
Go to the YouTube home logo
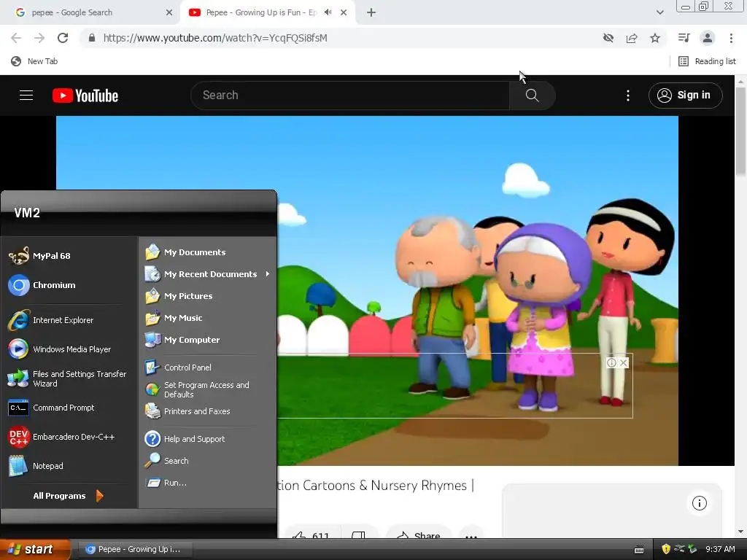point(85,96)
